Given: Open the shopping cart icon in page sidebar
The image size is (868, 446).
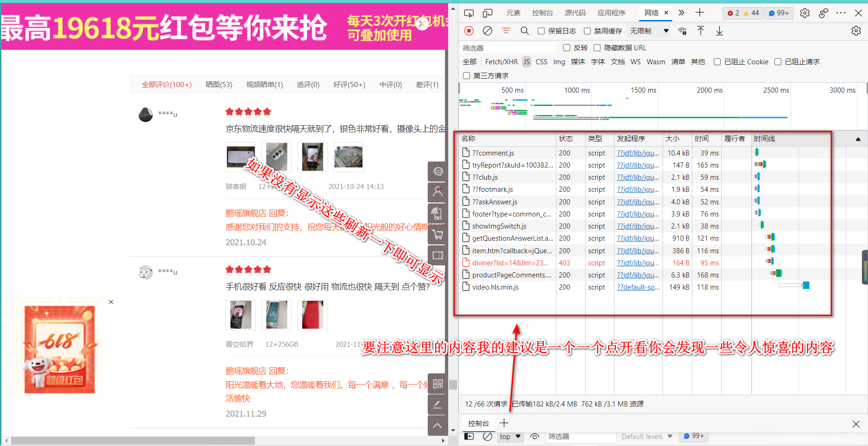Looking at the screenshot, I should click(437, 234).
